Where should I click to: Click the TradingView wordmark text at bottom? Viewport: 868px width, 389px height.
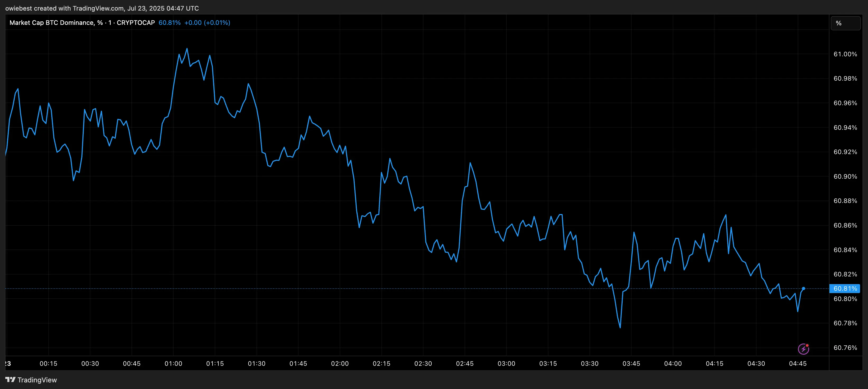coord(37,380)
